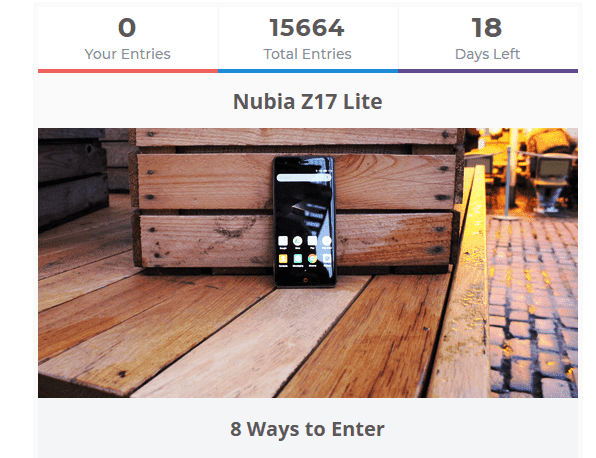Viewport: 596px width, 458px height.
Task: Click the 8 Ways to Enter heading
Action: [x=308, y=429]
